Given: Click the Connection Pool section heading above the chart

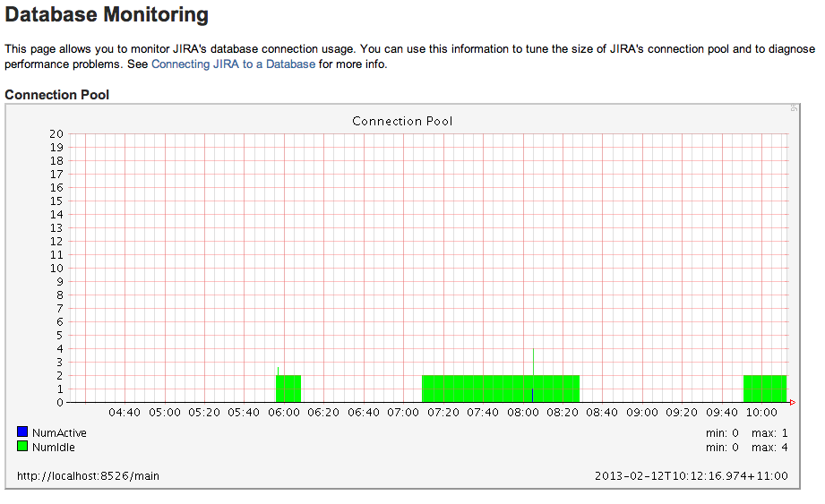Looking at the screenshot, I should pyautogui.click(x=56, y=95).
